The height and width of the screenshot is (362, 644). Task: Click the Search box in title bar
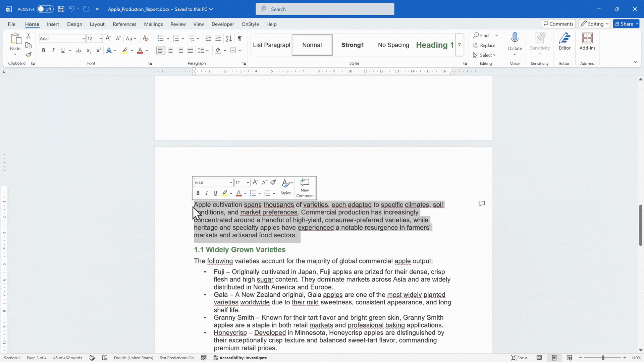coord(325,9)
